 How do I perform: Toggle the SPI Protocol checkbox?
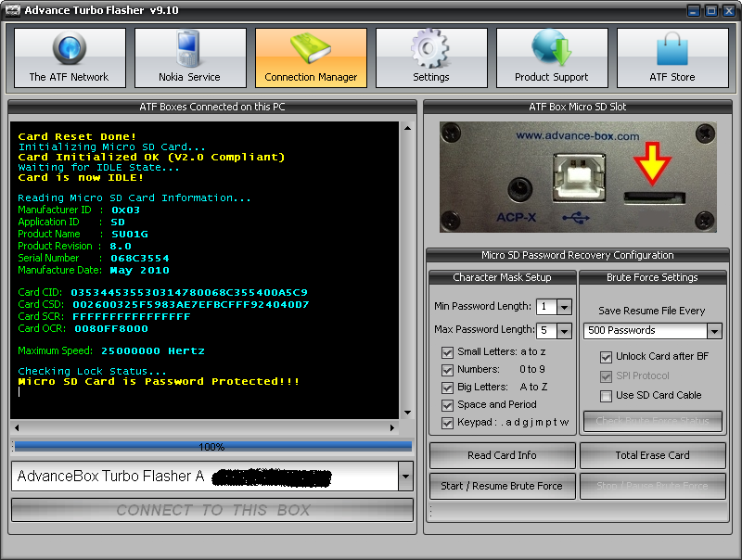click(x=606, y=376)
